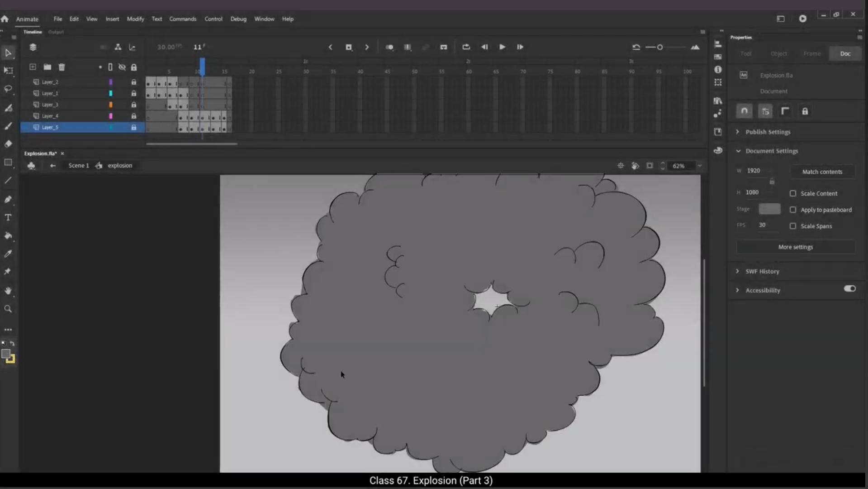Expand the Publish Settings section
This screenshot has width=868, height=489.
[737, 132]
